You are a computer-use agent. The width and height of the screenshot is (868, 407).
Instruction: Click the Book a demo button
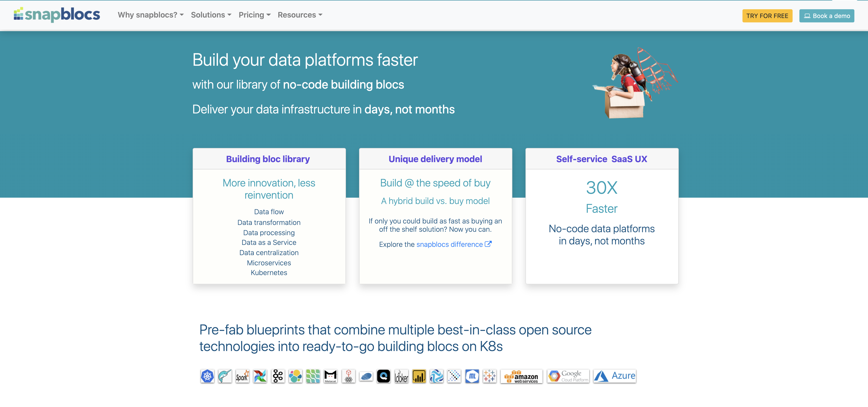coord(826,16)
